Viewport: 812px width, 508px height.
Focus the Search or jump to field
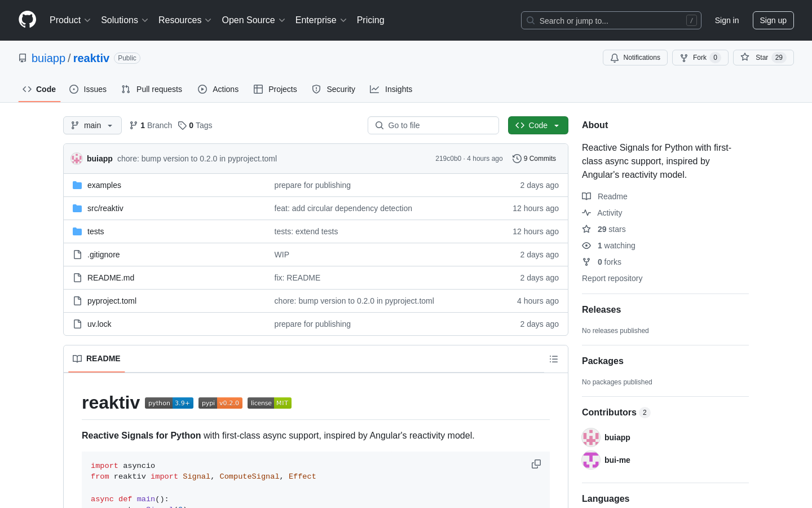pyautogui.click(x=611, y=20)
